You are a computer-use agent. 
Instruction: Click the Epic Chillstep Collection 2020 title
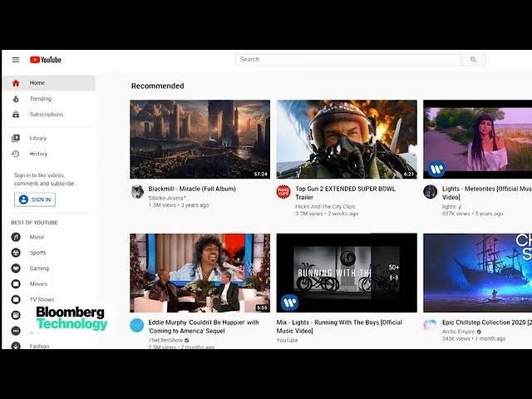coord(487,323)
